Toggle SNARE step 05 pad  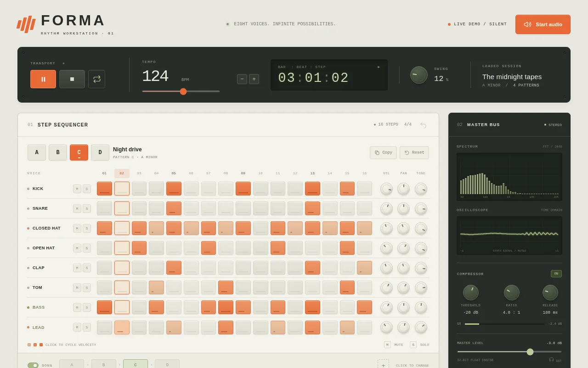click(174, 208)
